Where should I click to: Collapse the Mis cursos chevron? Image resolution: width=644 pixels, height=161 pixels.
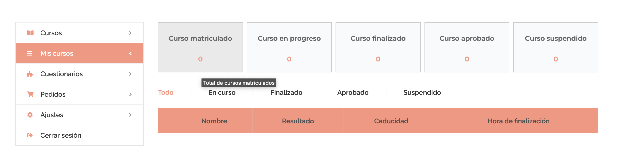coord(130,53)
